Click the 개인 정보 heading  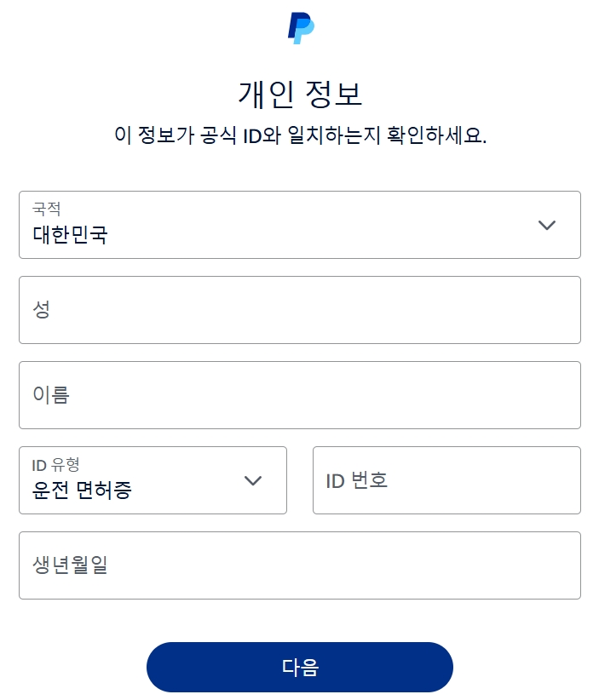[x=299, y=95]
